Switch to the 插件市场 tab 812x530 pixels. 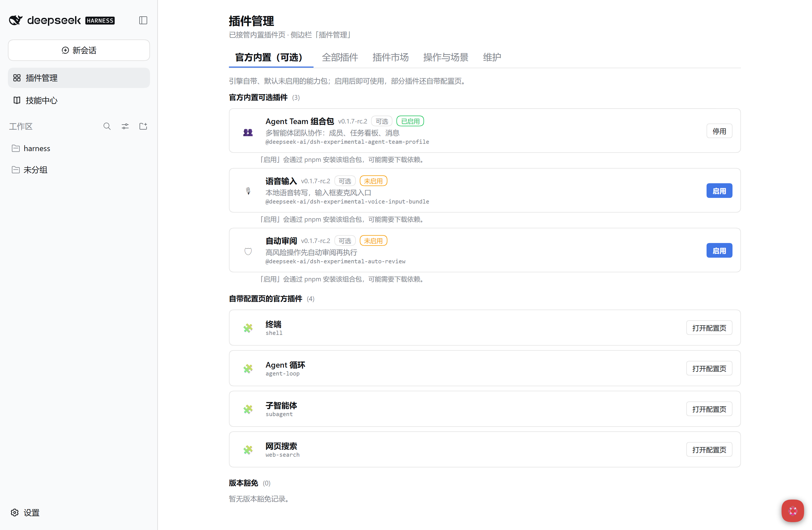(x=390, y=57)
